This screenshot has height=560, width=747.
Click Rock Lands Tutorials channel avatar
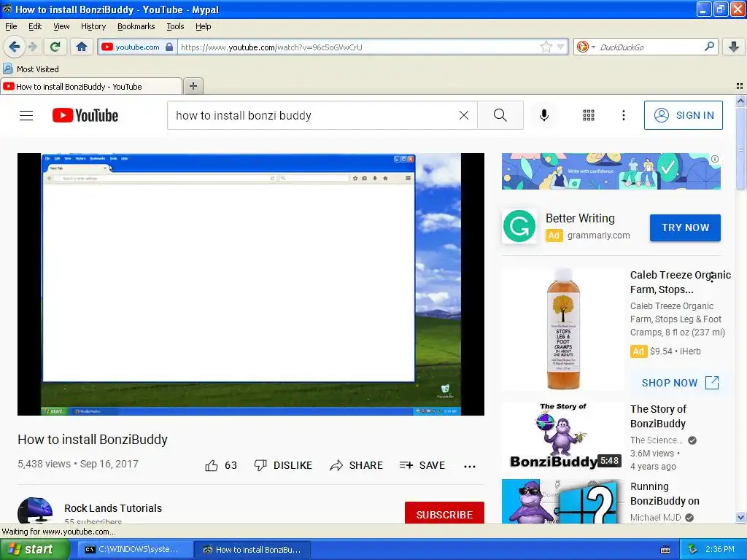tap(35, 510)
